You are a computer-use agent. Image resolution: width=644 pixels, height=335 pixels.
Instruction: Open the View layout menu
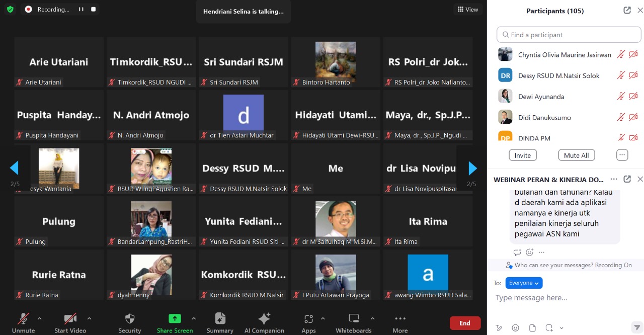click(x=467, y=9)
